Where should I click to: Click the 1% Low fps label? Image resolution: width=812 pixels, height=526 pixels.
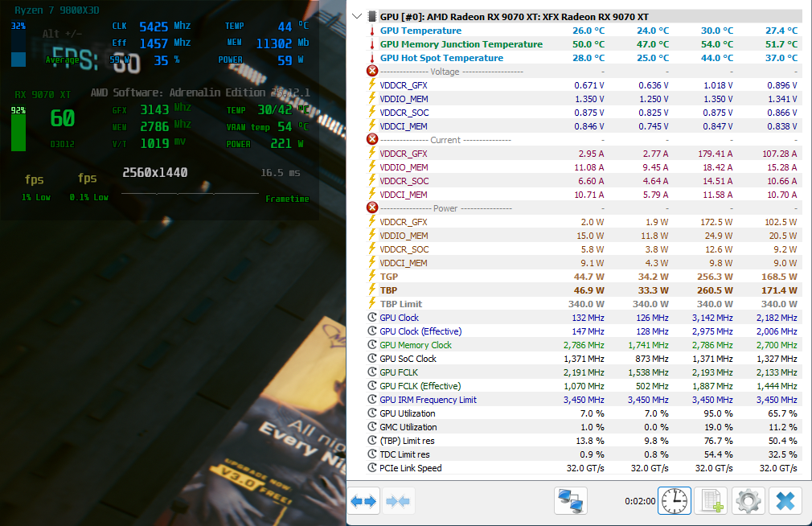click(x=35, y=197)
